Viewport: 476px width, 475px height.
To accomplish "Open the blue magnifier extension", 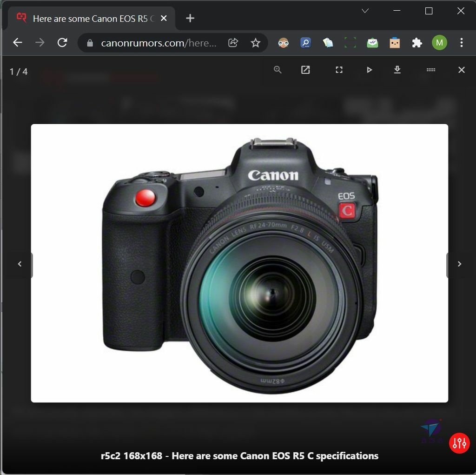I will coord(305,43).
